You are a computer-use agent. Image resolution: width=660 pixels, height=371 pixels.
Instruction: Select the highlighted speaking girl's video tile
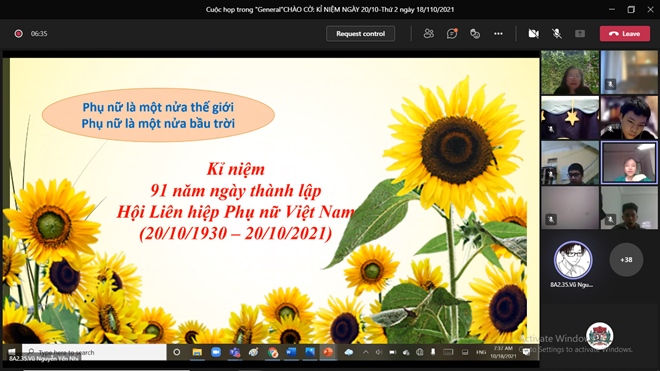click(x=629, y=163)
